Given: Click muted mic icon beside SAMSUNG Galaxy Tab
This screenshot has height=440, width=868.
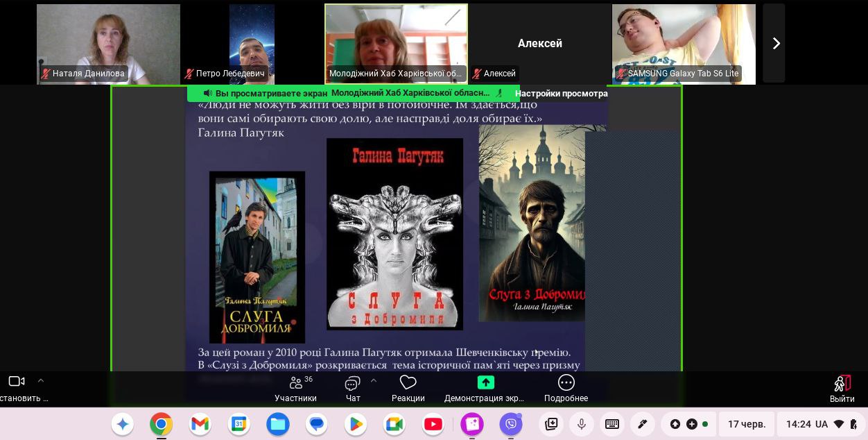Looking at the screenshot, I should coord(621,74).
